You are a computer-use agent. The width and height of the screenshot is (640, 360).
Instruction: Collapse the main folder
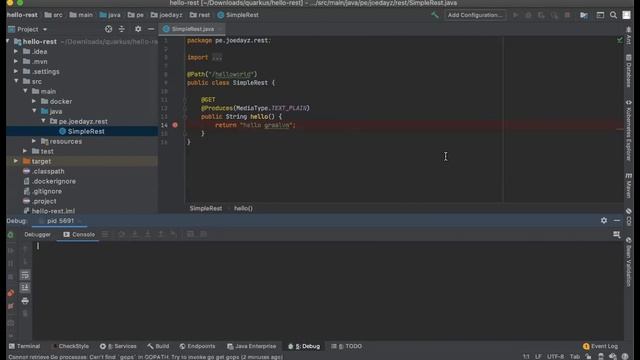coord(25,91)
